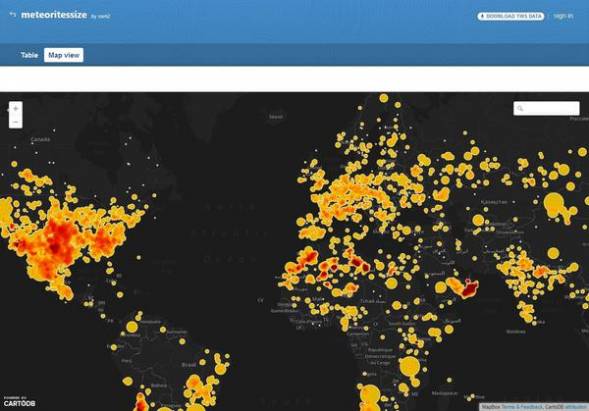This screenshot has height=411, width=589.
Task: Click the download icon in the data button
Action: point(482,16)
